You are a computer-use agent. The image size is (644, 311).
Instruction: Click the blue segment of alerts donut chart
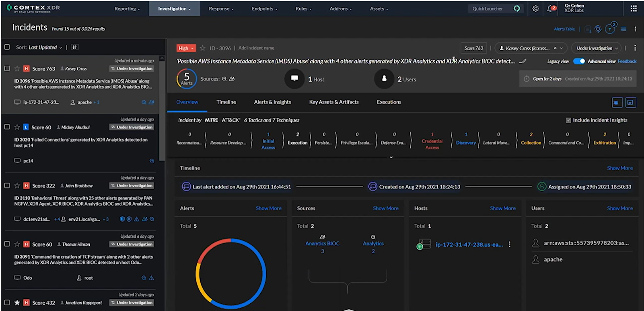pos(263,274)
